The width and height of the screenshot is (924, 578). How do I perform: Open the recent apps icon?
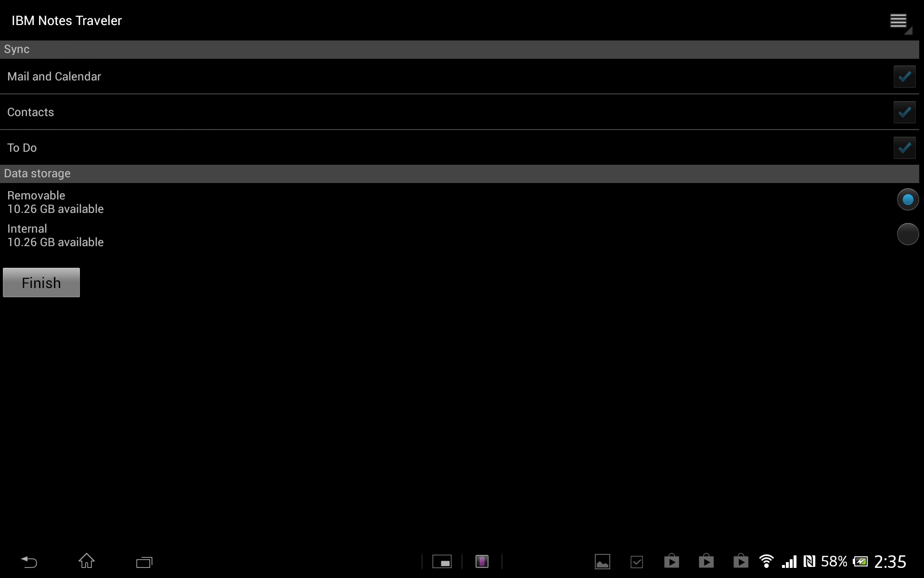coord(144,562)
